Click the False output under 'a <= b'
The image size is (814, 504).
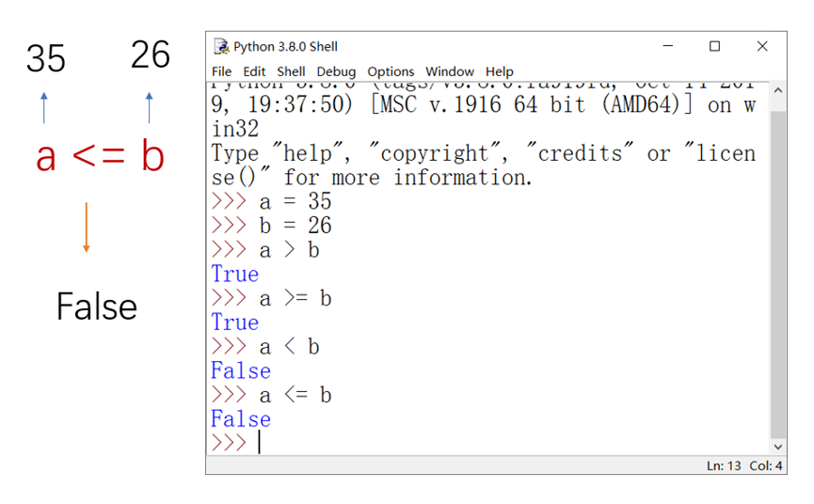pyautogui.click(x=241, y=419)
